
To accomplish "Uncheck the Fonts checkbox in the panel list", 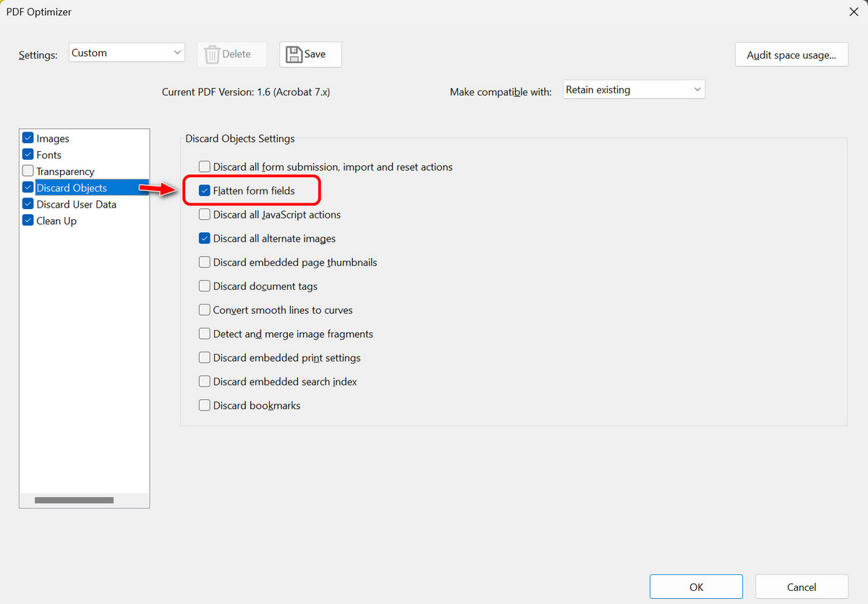I will [27, 154].
